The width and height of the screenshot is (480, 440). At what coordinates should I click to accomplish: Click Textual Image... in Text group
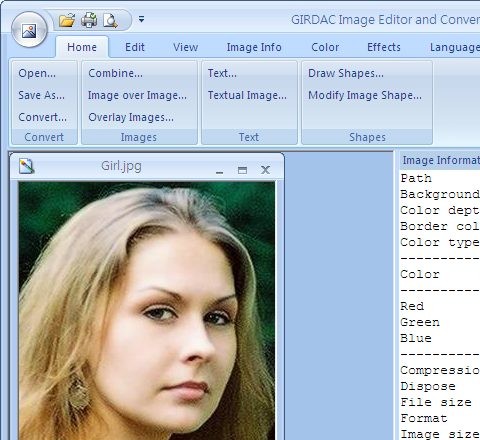pos(247,95)
